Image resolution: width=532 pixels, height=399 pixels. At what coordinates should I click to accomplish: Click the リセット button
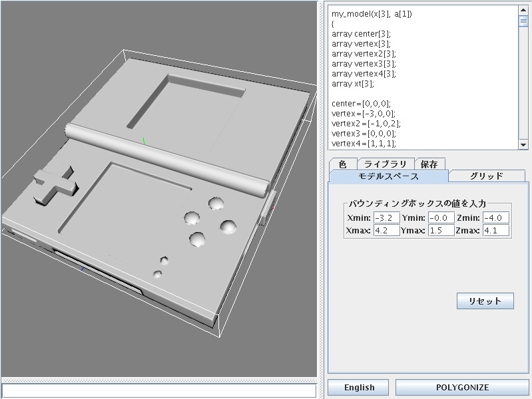pos(485,301)
